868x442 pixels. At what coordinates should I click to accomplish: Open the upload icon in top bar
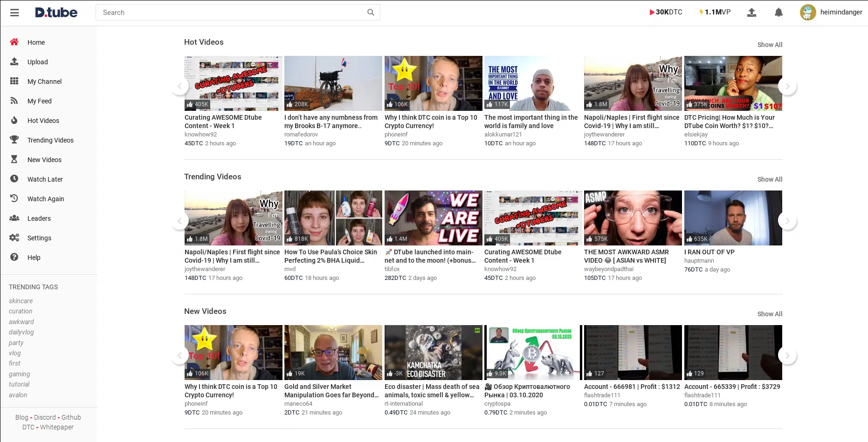coord(751,13)
